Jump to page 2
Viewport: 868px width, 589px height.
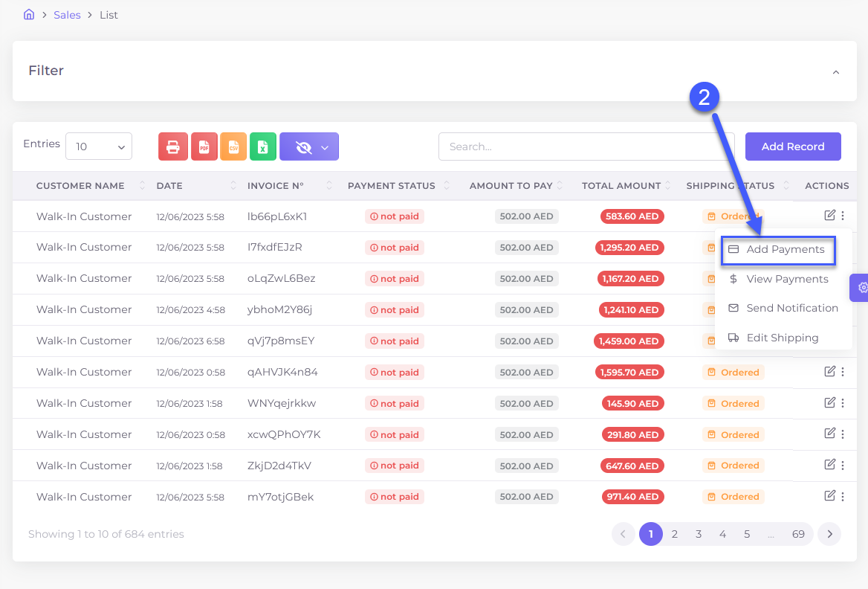click(x=674, y=534)
